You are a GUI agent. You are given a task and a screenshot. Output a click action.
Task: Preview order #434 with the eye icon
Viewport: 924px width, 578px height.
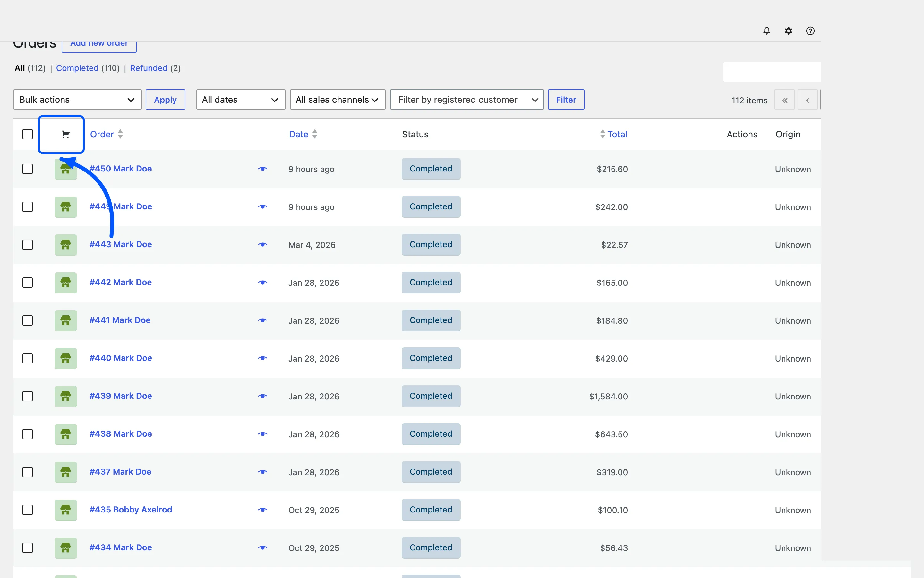263,547
